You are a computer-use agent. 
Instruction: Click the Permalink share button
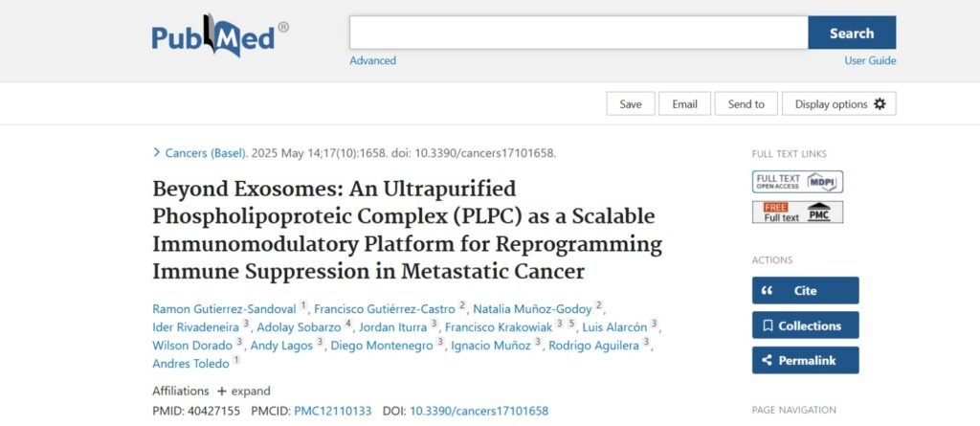click(x=806, y=360)
